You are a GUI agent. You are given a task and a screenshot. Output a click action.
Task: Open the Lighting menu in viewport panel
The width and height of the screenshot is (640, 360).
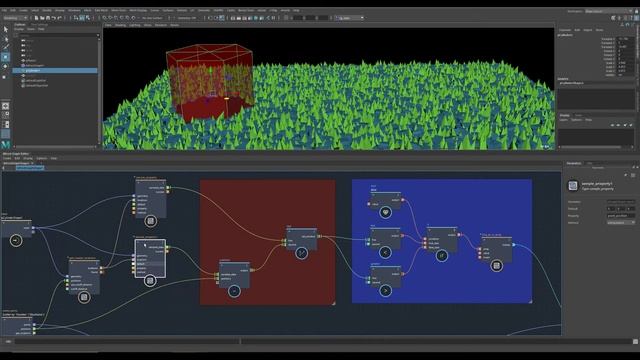pyautogui.click(x=135, y=25)
